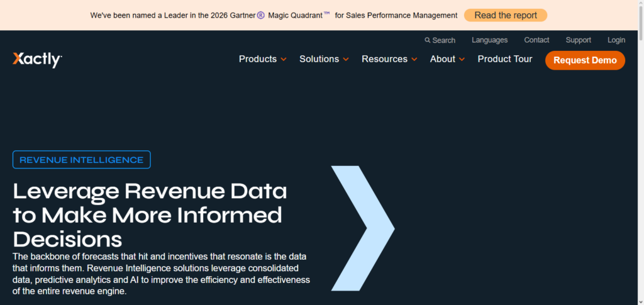Click the search magnifier icon
The height and width of the screenshot is (305, 644).
[428, 40]
